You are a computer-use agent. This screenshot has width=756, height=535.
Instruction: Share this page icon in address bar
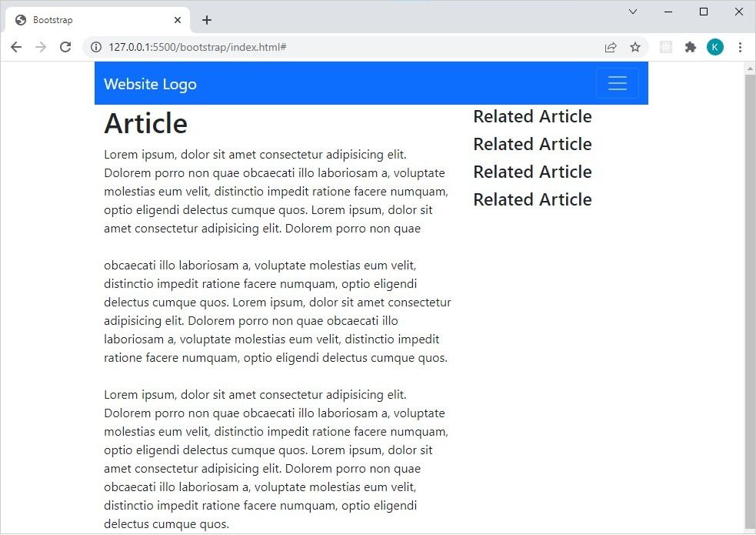click(x=611, y=47)
